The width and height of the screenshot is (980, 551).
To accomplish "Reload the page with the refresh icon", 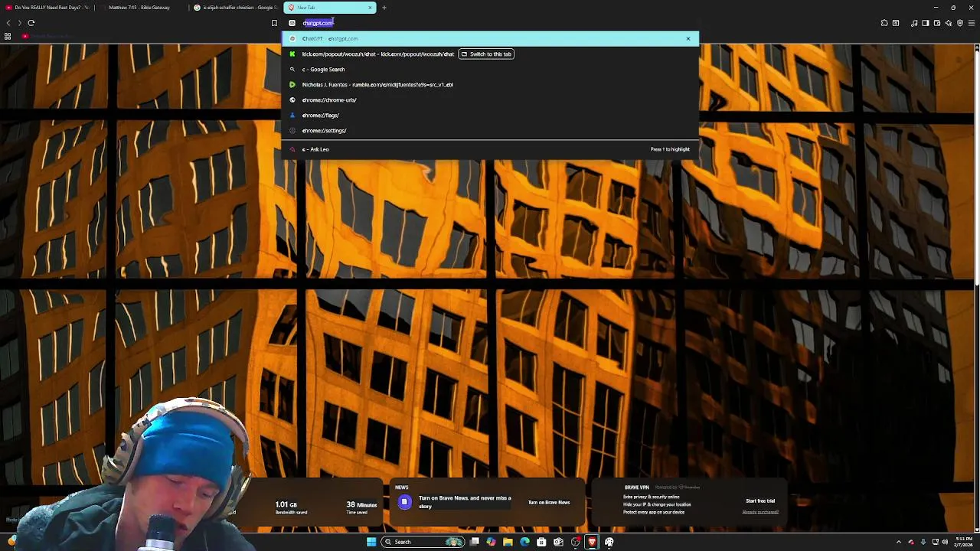I will coord(31,23).
